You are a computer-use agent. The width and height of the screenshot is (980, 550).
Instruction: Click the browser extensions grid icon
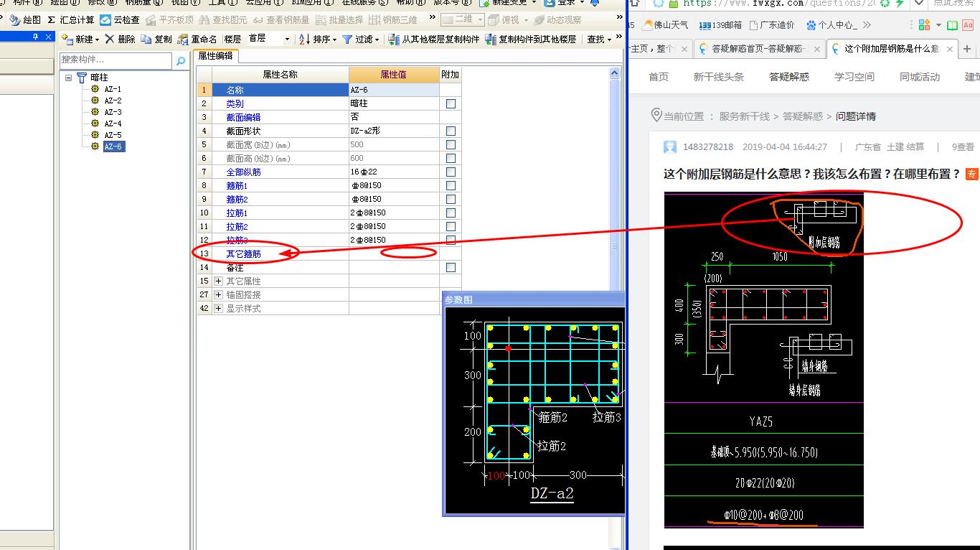point(924,25)
